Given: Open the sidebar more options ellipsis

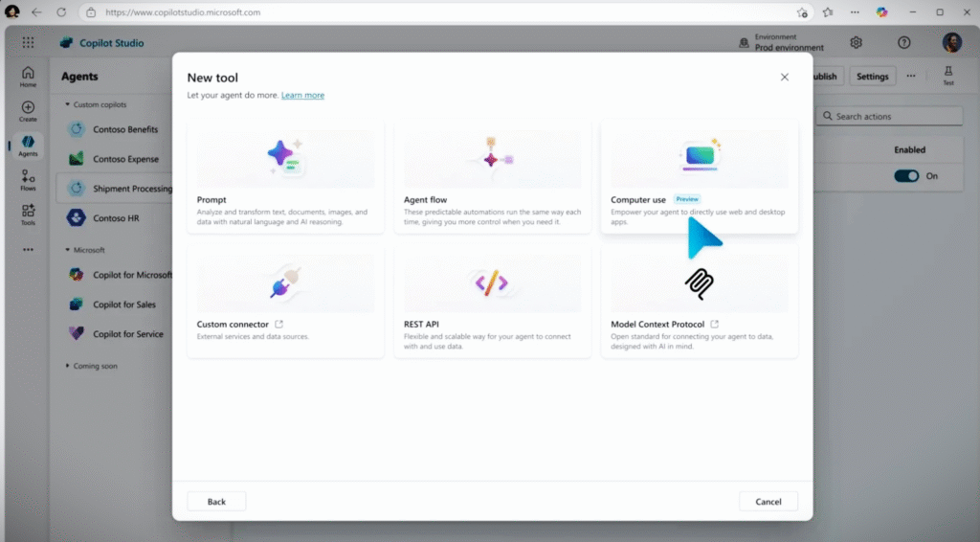Looking at the screenshot, I should [x=28, y=249].
